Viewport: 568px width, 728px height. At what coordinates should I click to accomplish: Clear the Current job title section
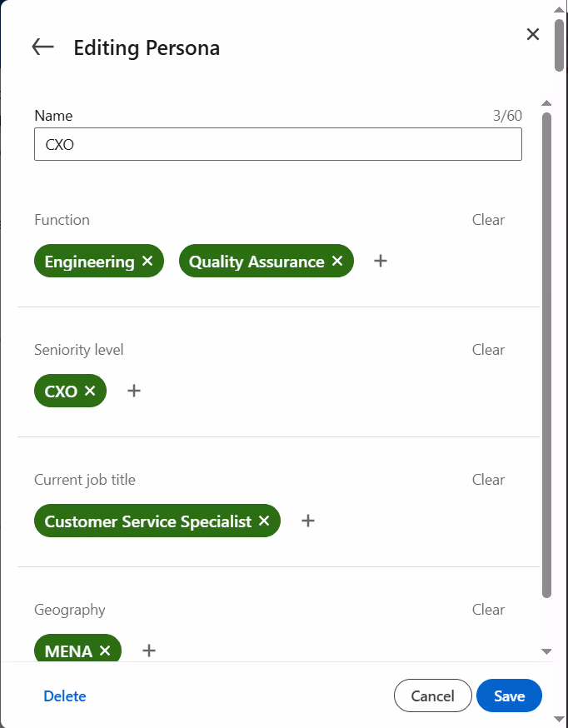tap(488, 480)
